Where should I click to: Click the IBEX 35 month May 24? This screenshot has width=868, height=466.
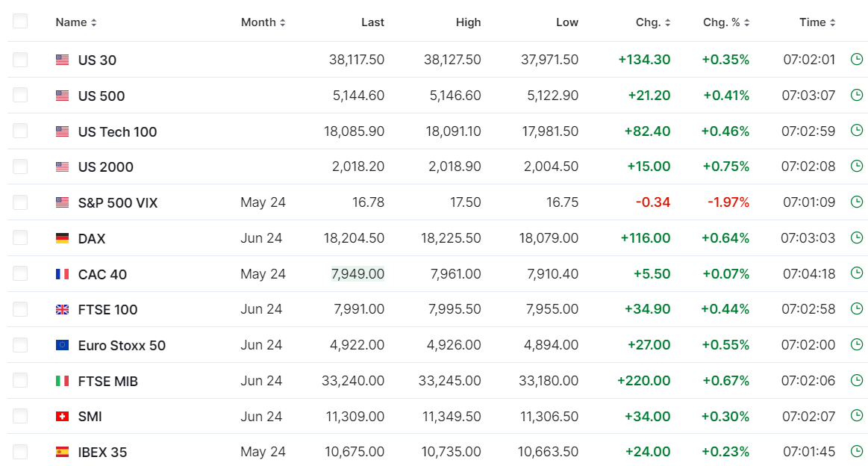263,452
